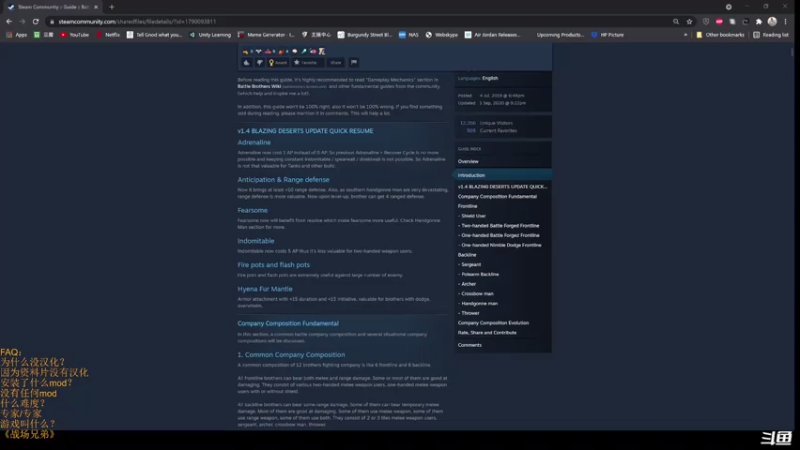Jump to Frontline in guide index
800x450 pixels.
point(467,206)
